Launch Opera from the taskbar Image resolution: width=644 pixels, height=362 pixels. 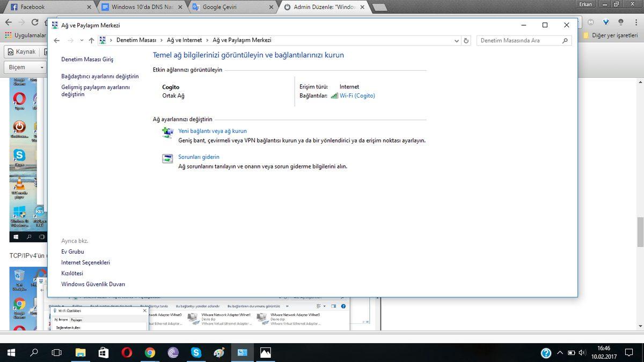coord(126,352)
